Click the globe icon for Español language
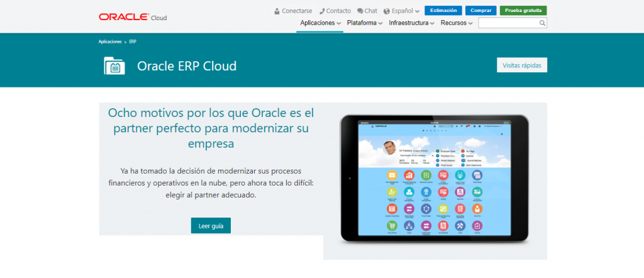Screen dimensions: 644x278 coord(387,11)
